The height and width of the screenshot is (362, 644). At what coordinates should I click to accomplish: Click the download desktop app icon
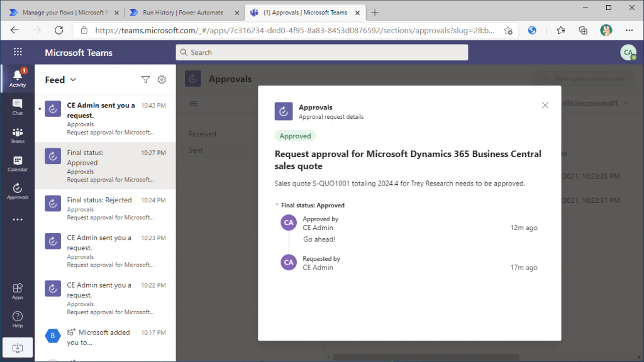pyautogui.click(x=17, y=348)
